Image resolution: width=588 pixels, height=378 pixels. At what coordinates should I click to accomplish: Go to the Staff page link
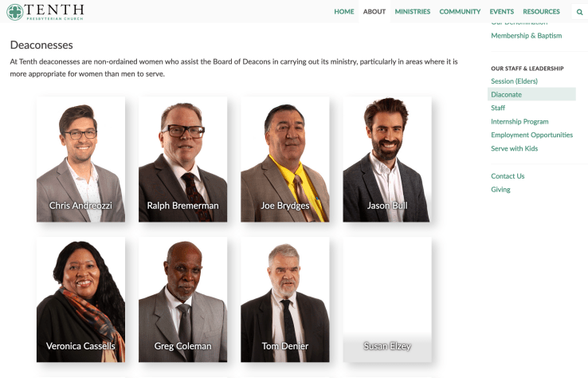point(498,108)
